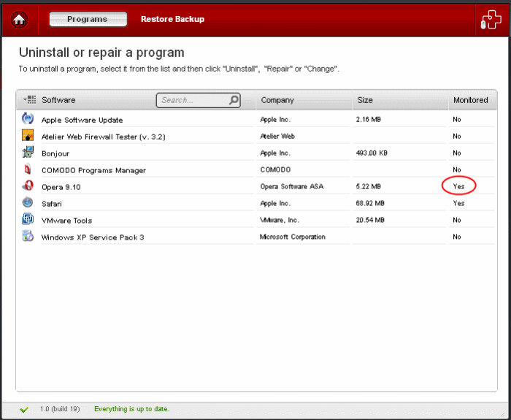Click Microsoft Corporation company cell
Screen dimensions: 511x420
(292, 237)
